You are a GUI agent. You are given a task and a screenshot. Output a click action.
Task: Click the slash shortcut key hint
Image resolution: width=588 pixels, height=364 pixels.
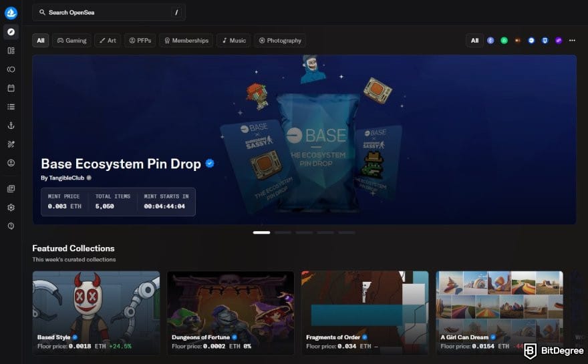[x=176, y=13]
